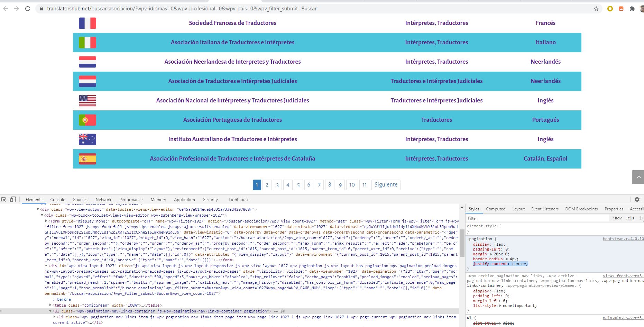
Task: Select the inspect element picker icon
Action: click(4, 199)
